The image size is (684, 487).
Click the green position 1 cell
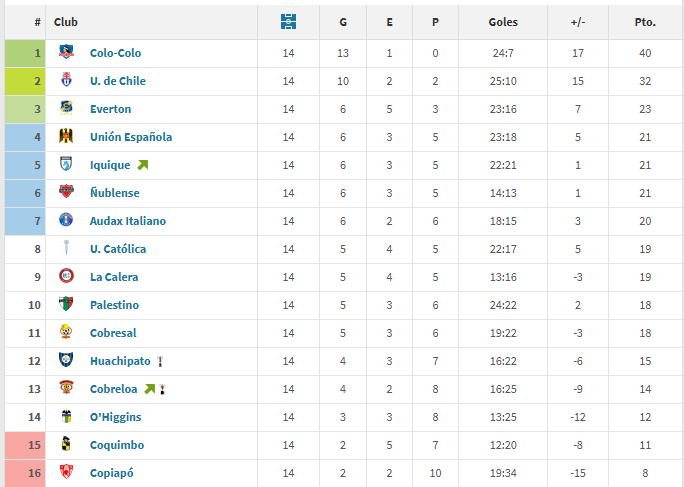point(25,53)
